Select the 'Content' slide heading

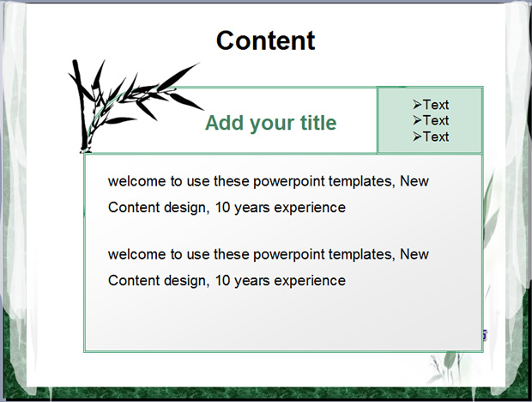point(266,40)
